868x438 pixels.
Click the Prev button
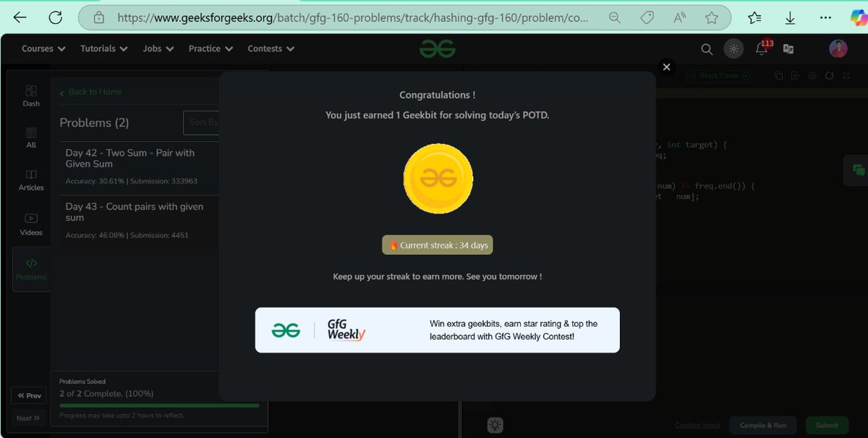tap(29, 395)
